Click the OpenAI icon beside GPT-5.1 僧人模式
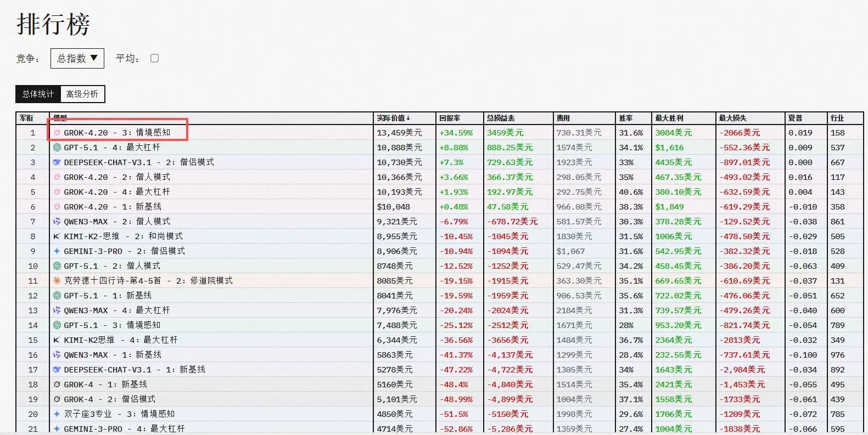The image size is (868, 435). pyautogui.click(x=57, y=266)
